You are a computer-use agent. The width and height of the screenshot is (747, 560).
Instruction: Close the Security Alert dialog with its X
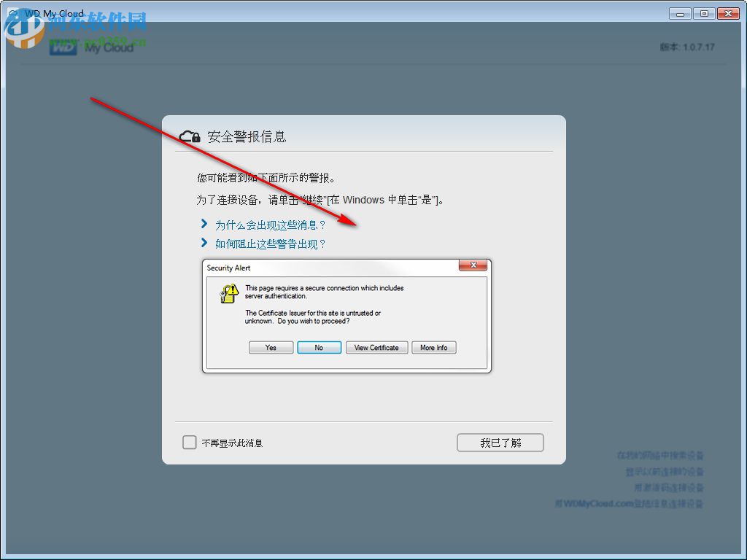pos(473,265)
